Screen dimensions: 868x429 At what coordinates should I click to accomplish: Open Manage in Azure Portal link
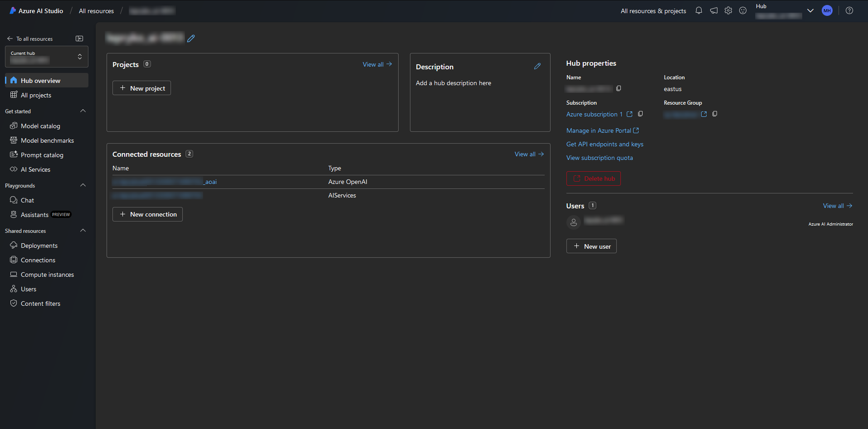[x=602, y=130]
